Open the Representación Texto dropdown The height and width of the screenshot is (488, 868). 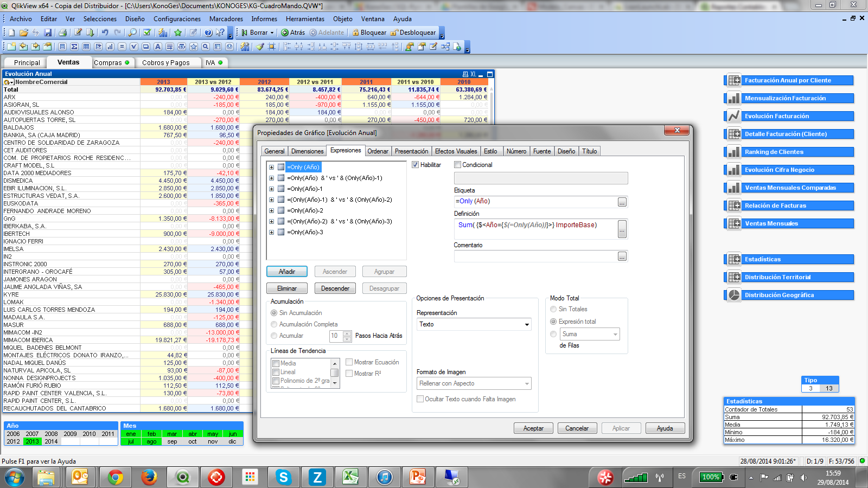(x=526, y=324)
